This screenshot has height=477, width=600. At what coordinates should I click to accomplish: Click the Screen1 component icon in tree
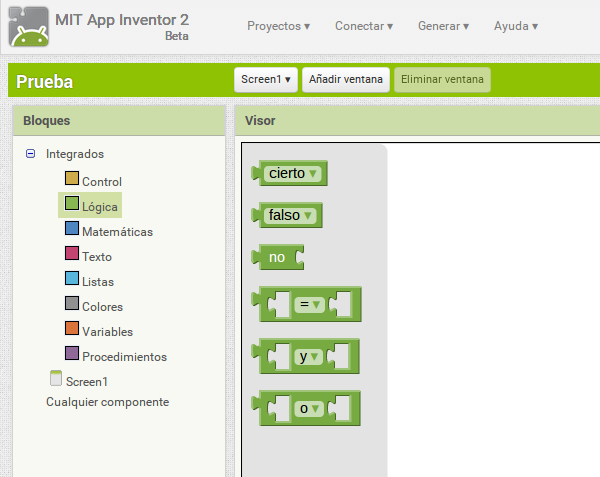(56, 378)
